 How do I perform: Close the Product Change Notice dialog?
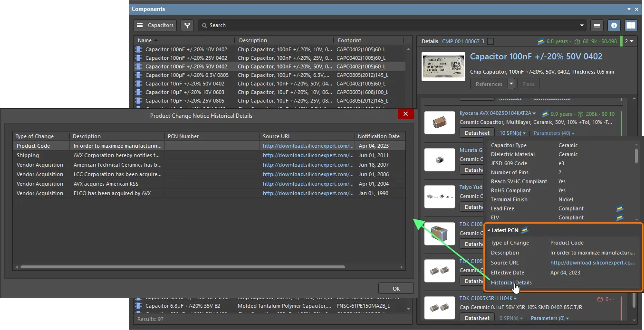405,114
